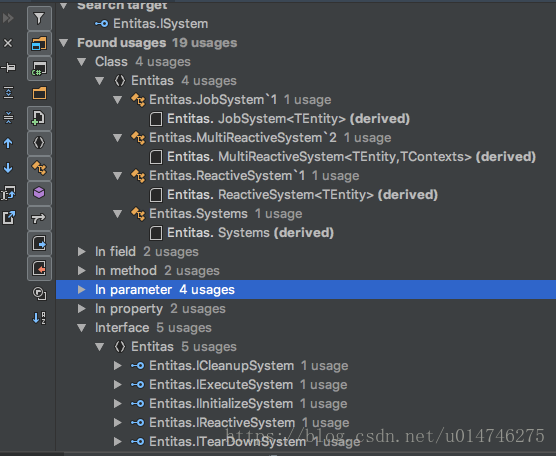556x456 pixels.
Task: Click class icon beside Entitas.MultiReactiveSystem`2
Action: 138,138
